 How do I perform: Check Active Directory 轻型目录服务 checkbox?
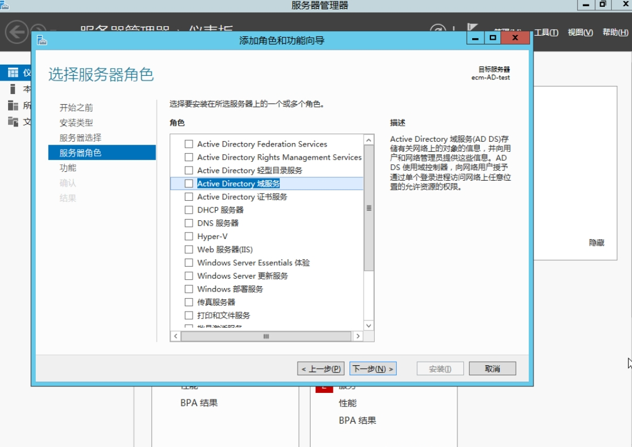(188, 170)
